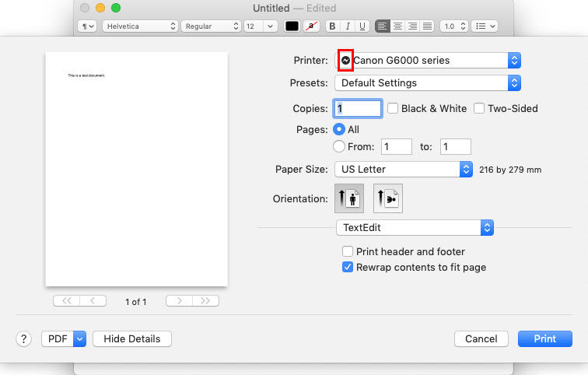
Task: Open text background color strikethrough swatch
Action: 311,26
